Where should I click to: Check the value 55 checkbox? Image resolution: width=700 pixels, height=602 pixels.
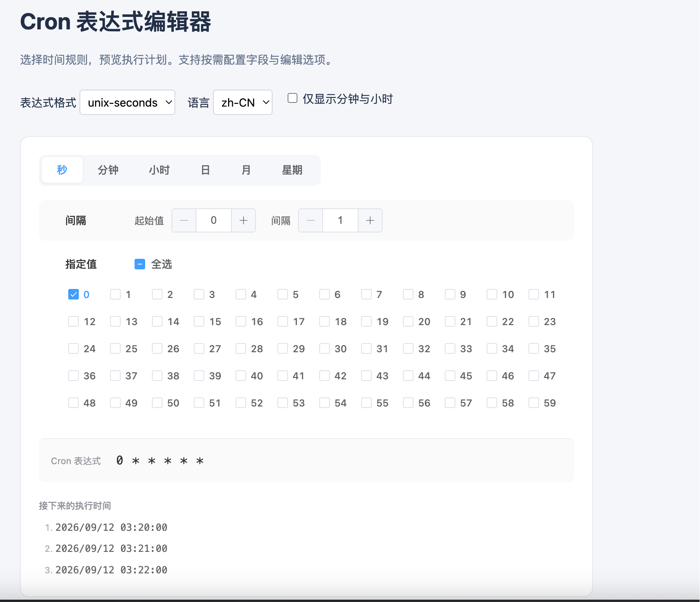coord(366,403)
